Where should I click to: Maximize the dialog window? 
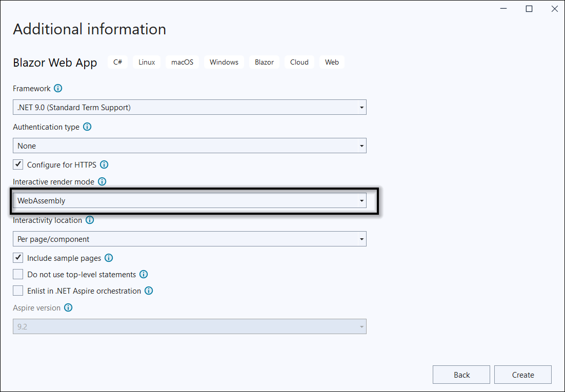(x=529, y=9)
